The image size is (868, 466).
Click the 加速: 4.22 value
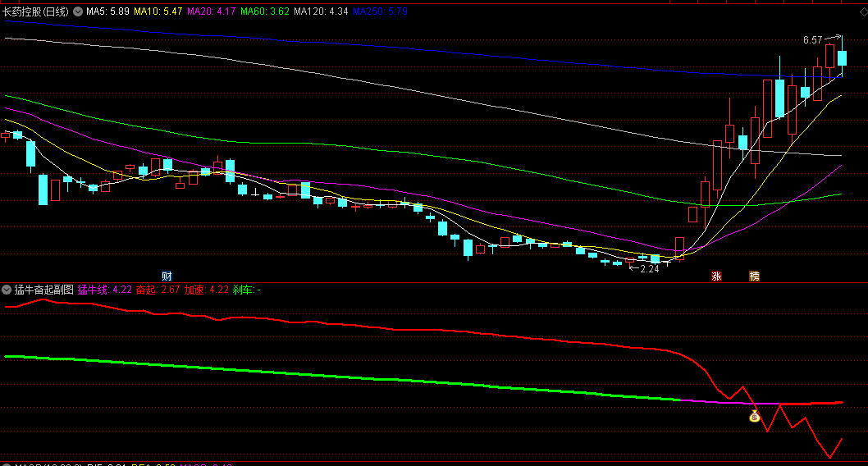coord(207,290)
